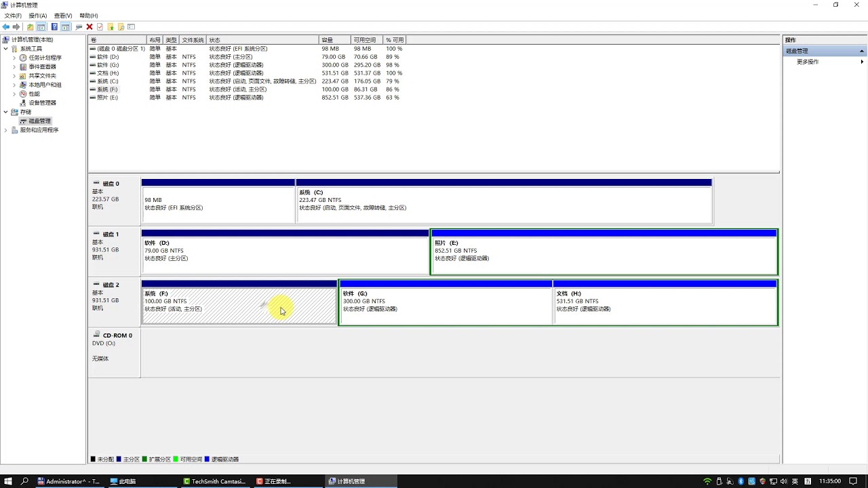Open the 查看(V) menu
Image resolution: width=868 pixels, height=488 pixels.
pyautogui.click(x=63, y=16)
